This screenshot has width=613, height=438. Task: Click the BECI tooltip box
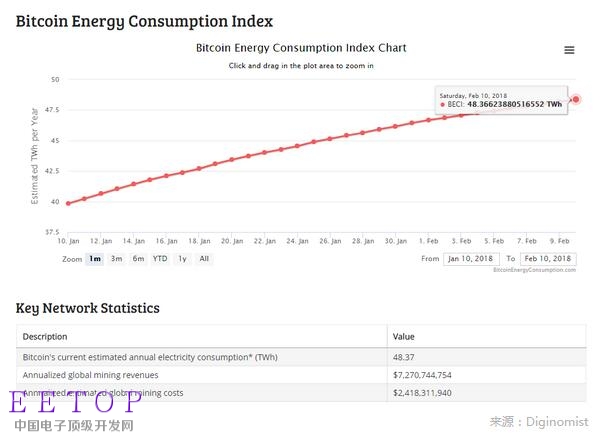click(x=501, y=100)
